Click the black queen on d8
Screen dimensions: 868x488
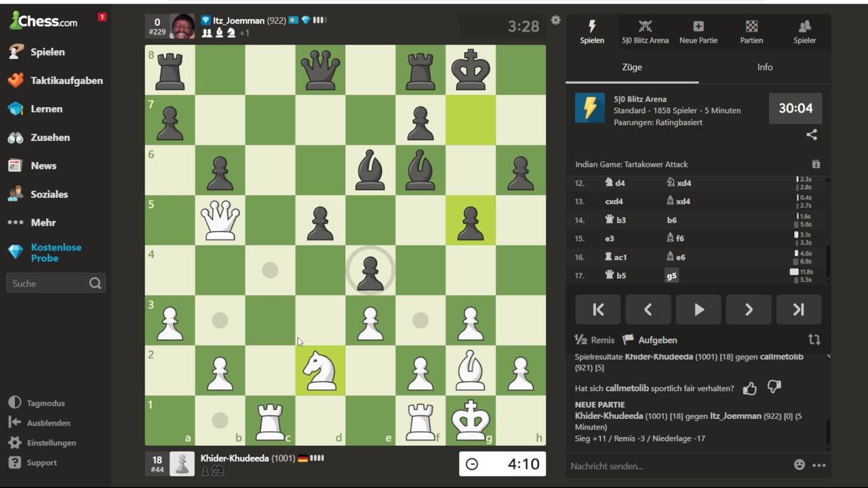point(320,70)
